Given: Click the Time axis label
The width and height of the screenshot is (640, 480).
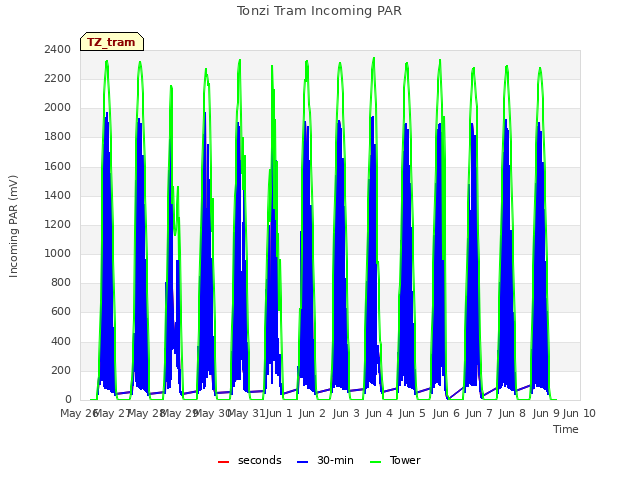Looking at the screenshot, I should (566, 429).
